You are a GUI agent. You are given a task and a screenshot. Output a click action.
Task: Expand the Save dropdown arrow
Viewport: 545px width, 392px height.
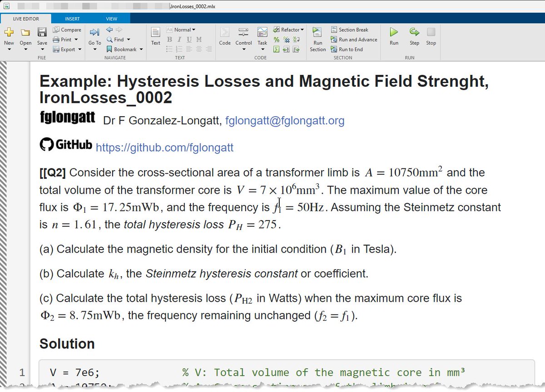click(x=42, y=49)
